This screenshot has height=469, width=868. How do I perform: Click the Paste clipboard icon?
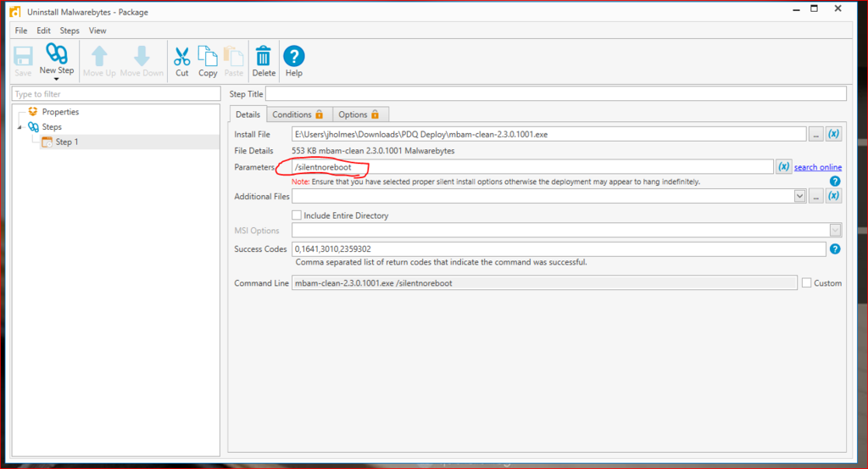point(234,57)
